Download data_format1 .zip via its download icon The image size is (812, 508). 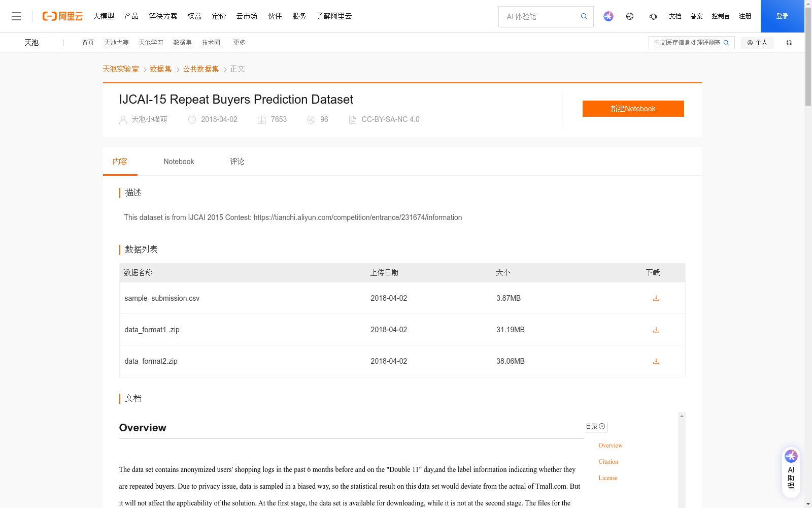click(656, 330)
